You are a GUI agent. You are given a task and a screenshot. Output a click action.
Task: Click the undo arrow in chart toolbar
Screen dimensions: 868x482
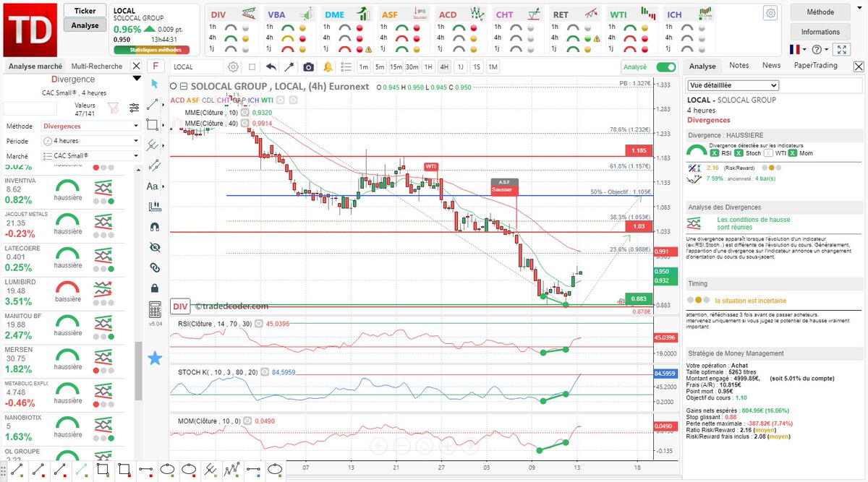click(x=271, y=66)
